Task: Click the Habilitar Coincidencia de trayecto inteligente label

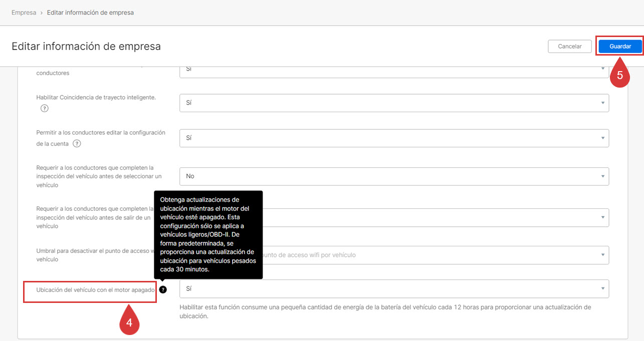Action: point(96,97)
